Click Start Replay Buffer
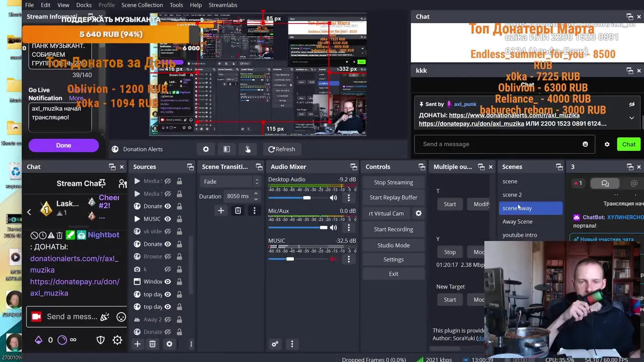The image size is (644, 362). pos(393,198)
